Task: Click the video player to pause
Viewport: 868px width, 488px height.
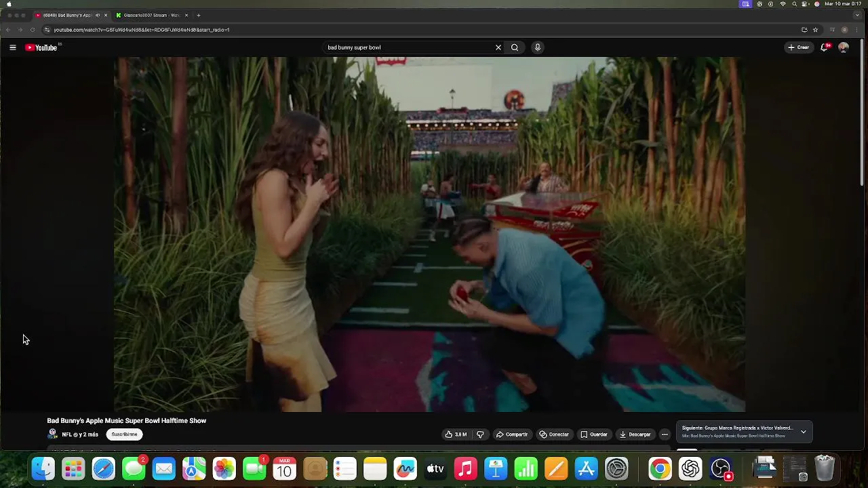Action: click(x=429, y=235)
